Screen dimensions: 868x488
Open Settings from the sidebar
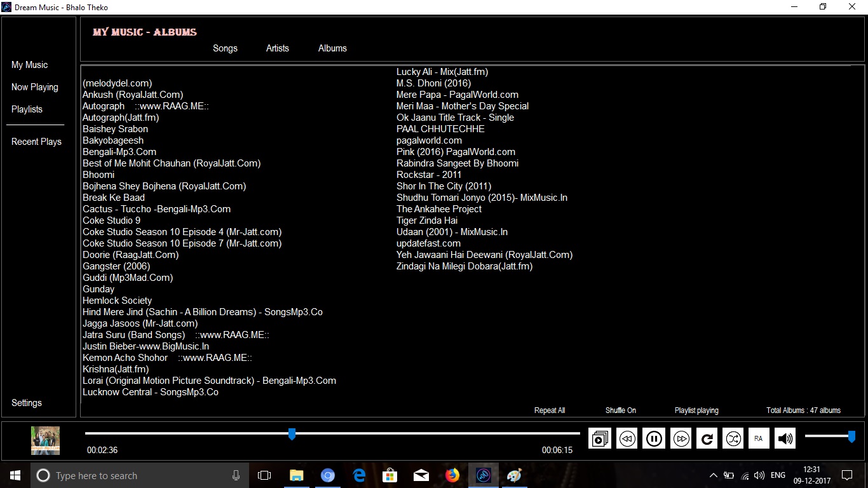(x=26, y=402)
